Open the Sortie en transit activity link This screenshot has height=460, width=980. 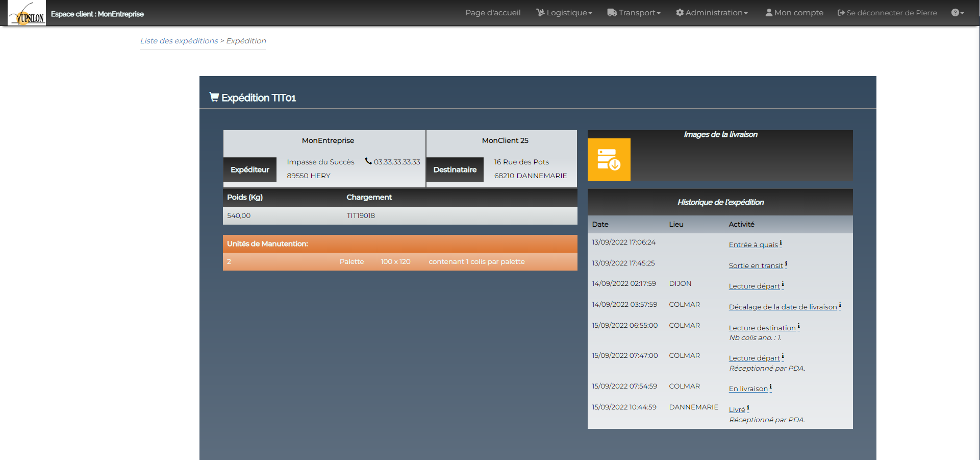point(756,266)
